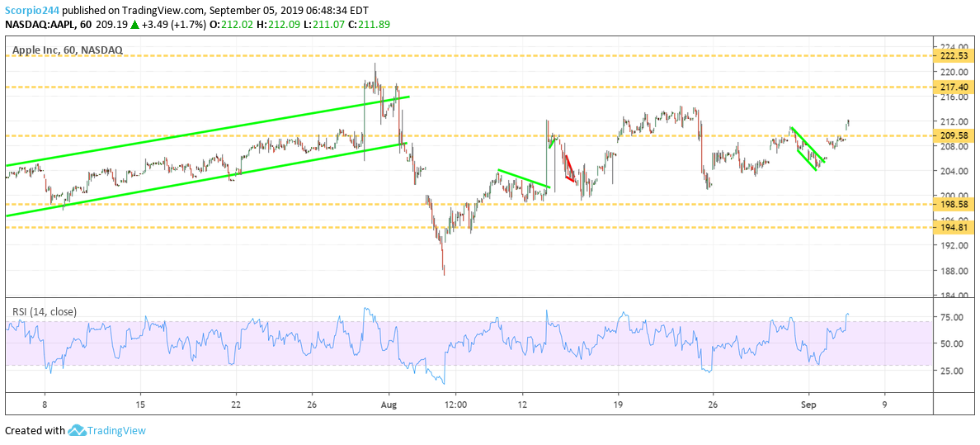This screenshot has height=445, width=980.
Task: Click the 222.53 price level label
Action: (x=955, y=55)
